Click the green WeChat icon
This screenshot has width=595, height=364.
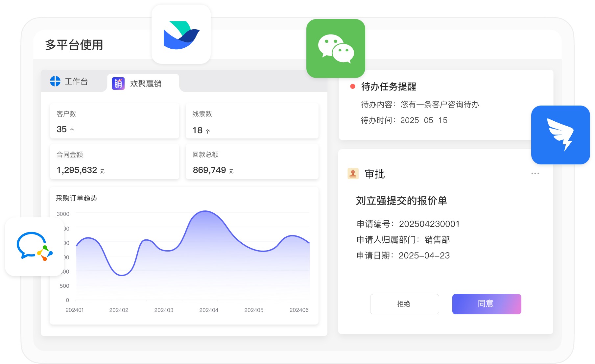(336, 48)
